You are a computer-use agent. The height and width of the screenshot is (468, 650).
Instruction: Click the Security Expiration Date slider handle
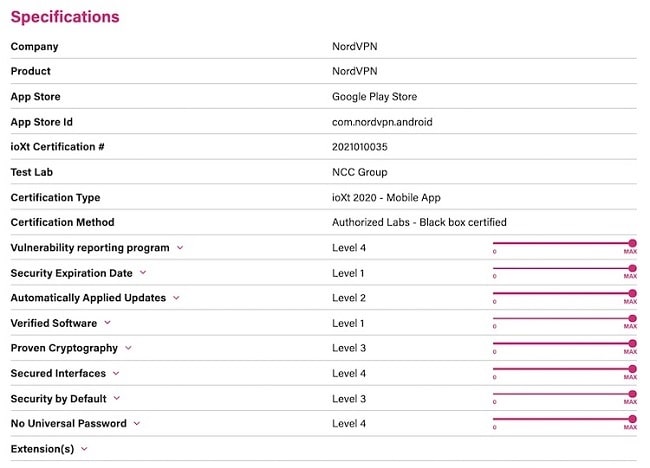click(632, 268)
